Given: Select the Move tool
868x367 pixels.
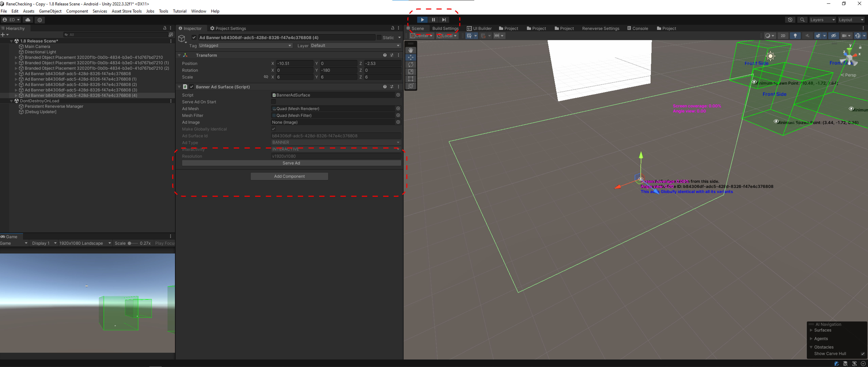Looking at the screenshot, I should [x=410, y=57].
